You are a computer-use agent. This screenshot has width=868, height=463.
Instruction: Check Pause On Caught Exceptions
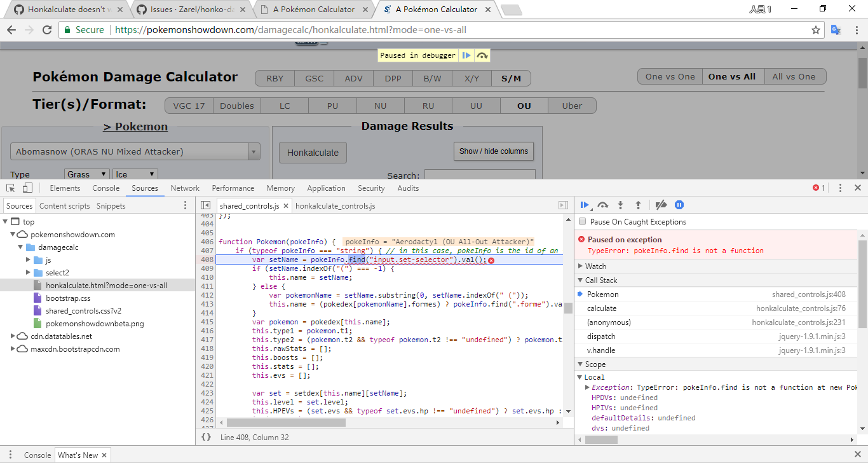tap(583, 222)
